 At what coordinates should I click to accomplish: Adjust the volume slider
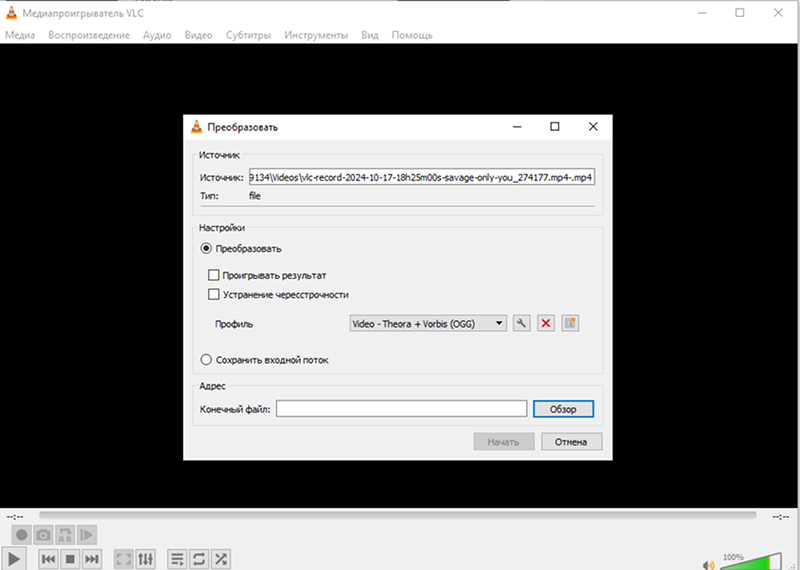point(751,562)
